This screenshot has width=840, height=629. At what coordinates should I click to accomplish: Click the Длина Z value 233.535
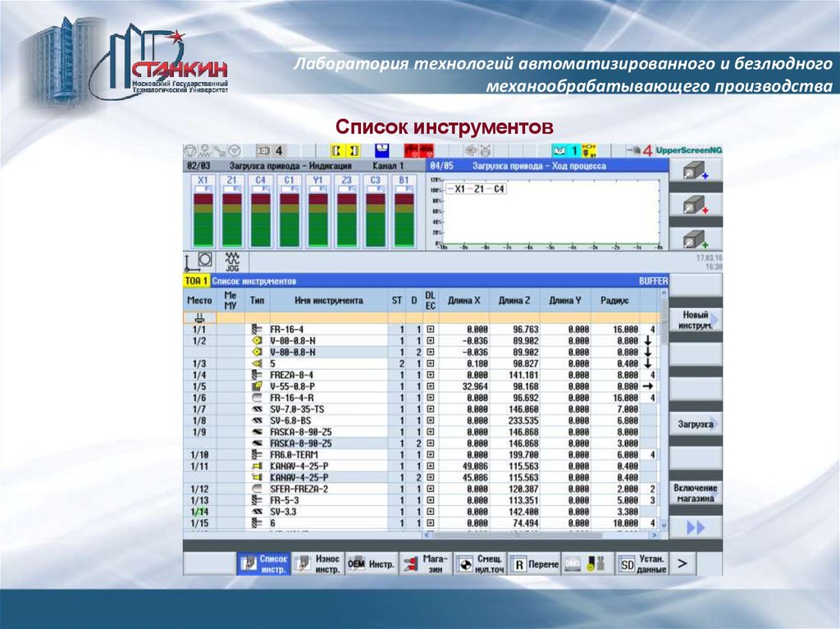point(523,421)
